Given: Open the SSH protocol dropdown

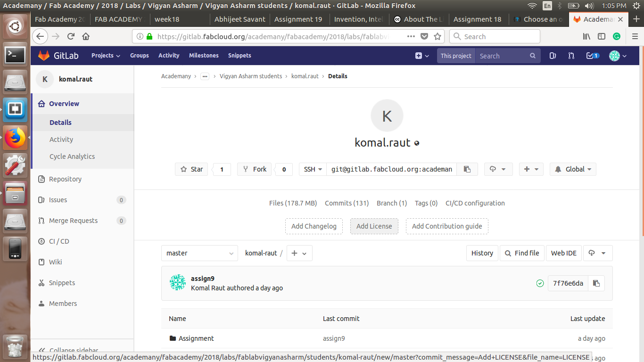Looking at the screenshot, I should tap(313, 169).
